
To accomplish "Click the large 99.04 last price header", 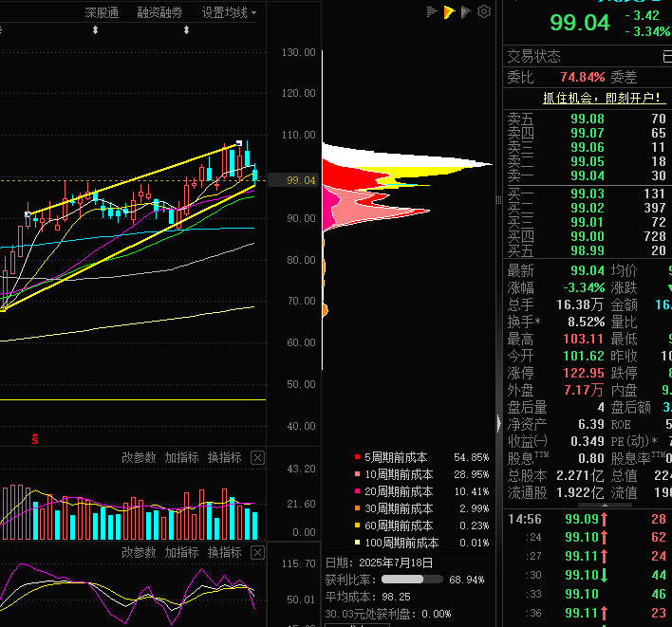I will [579, 23].
